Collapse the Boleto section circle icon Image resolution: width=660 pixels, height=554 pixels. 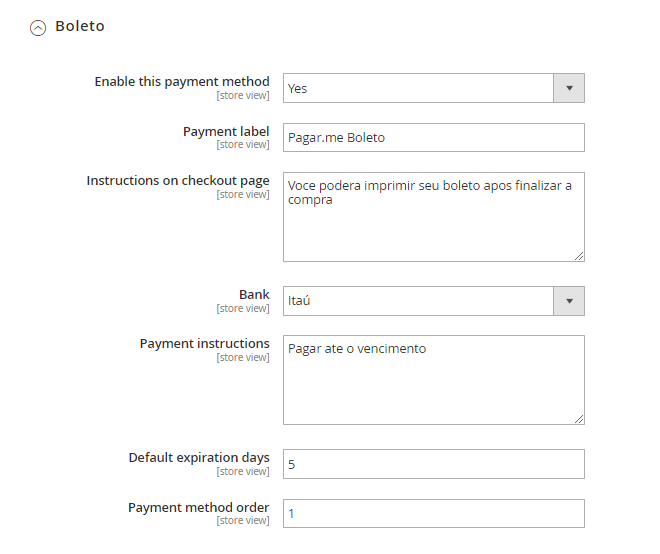(x=38, y=28)
